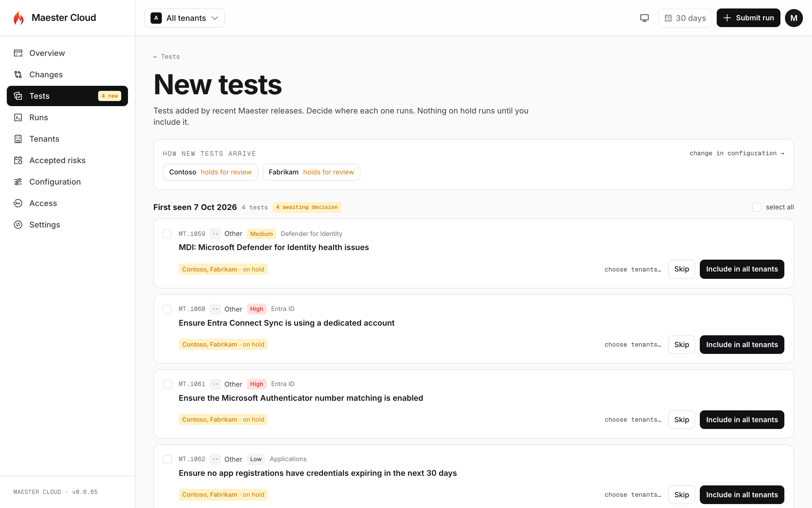Image resolution: width=812 pixels, height=508 pixels.
Task: Skip the app credentials expiring test
Action: tap(681, 495)
